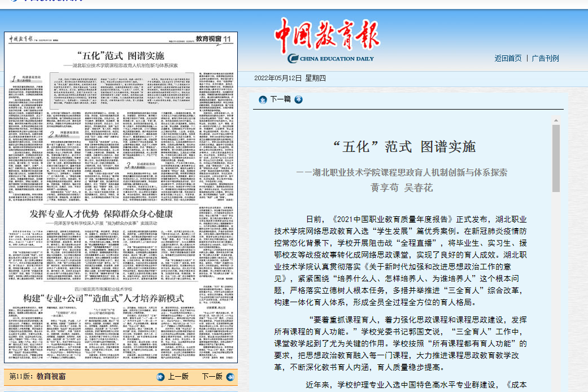
Task: Go to next article via 下一篇 text
Action: (x=280, y=100)
